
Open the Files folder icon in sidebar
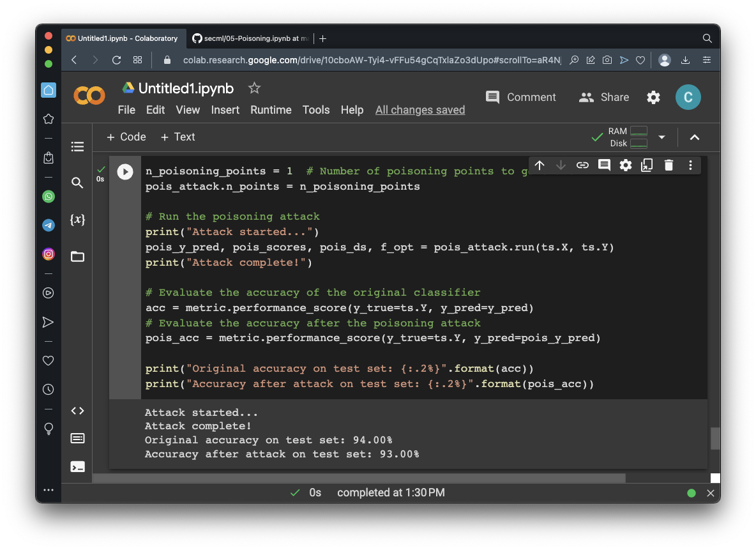[x=77, y=257]
